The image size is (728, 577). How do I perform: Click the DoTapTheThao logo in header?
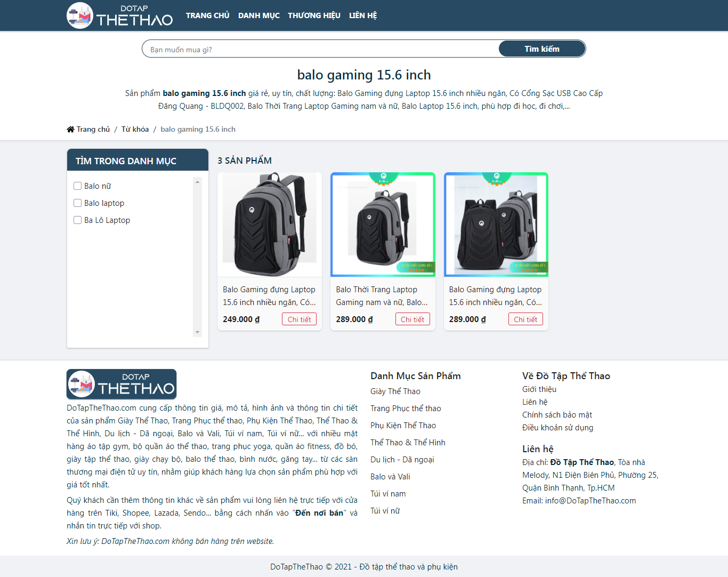tap(120, 15)
